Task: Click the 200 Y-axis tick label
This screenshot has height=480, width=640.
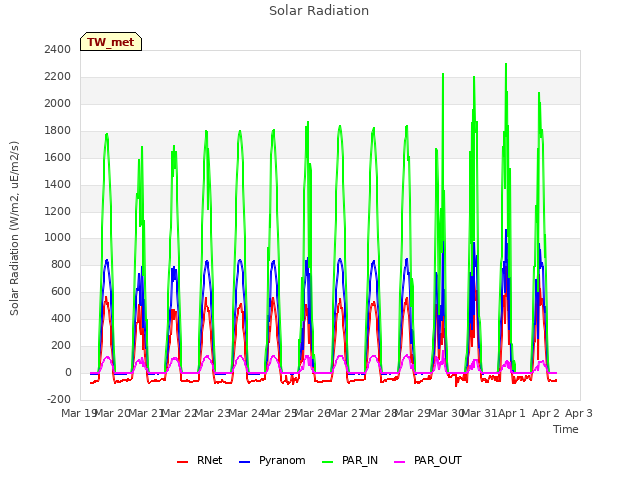Action: [x=61, y=345]
